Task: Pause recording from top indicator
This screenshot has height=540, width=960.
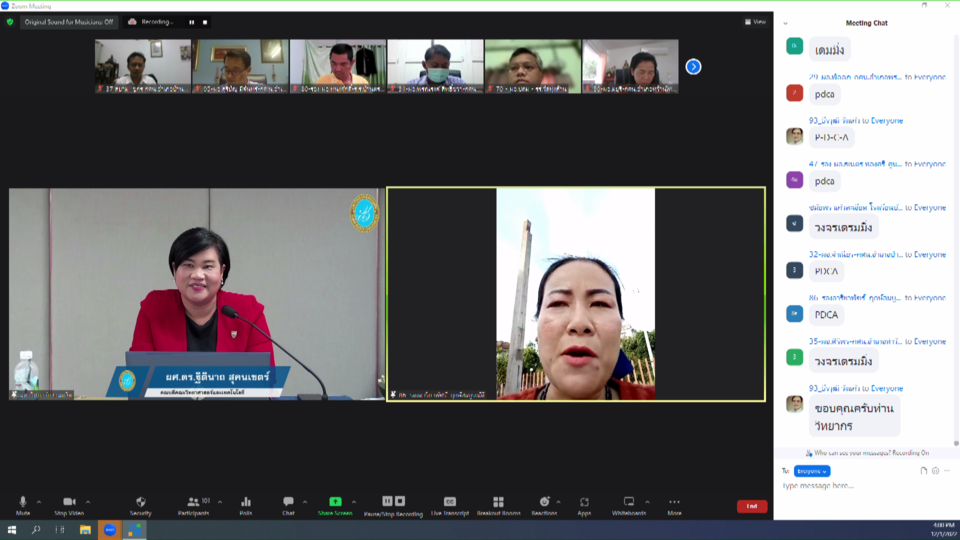Action: 192,22
